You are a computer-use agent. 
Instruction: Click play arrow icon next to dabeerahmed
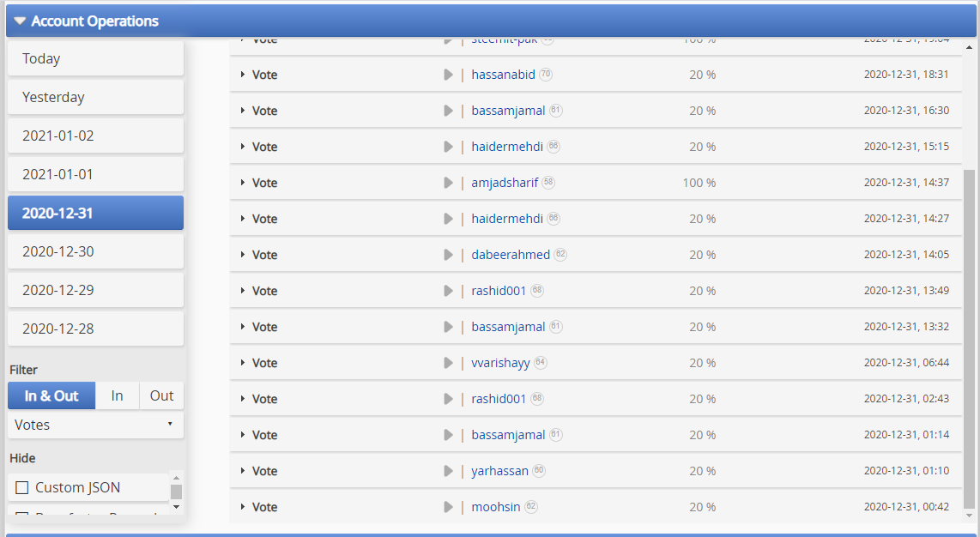[x=448, y=255]
